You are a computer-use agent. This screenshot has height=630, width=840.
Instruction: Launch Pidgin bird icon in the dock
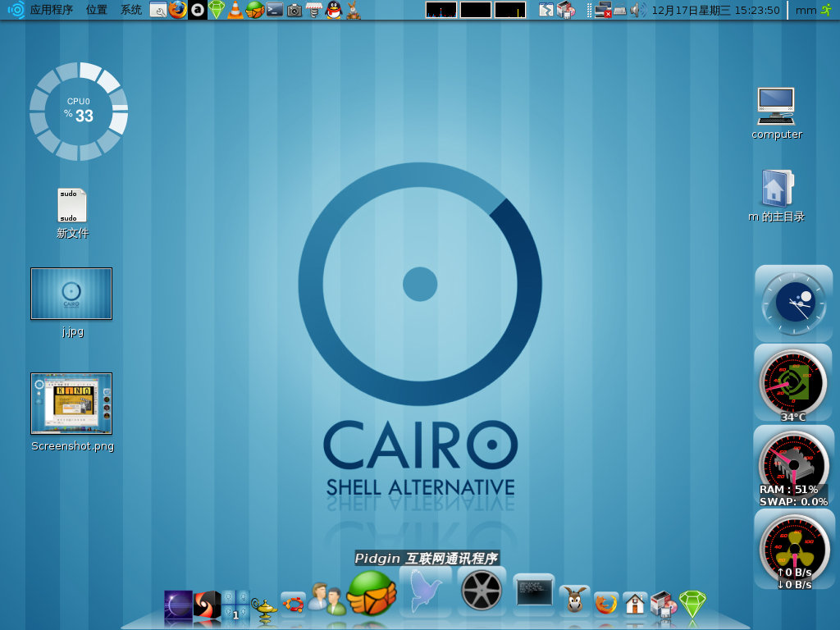pos(426,589)
